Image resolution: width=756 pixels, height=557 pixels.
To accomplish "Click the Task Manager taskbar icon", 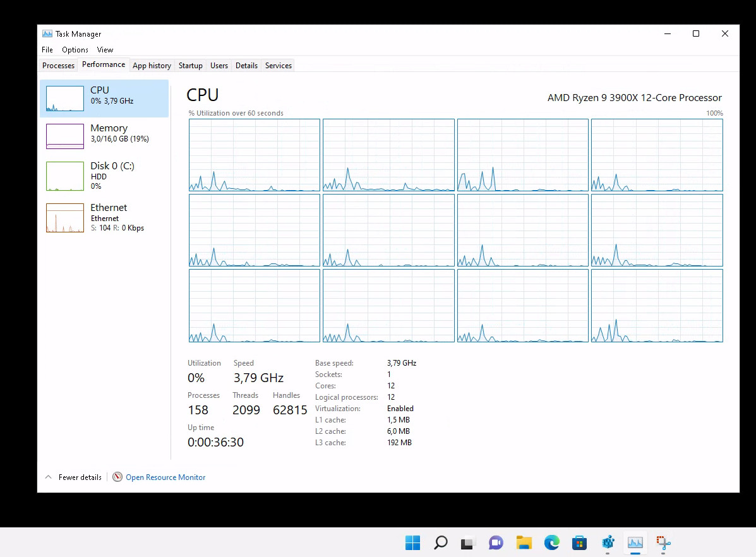I will [x=635, y=543].
